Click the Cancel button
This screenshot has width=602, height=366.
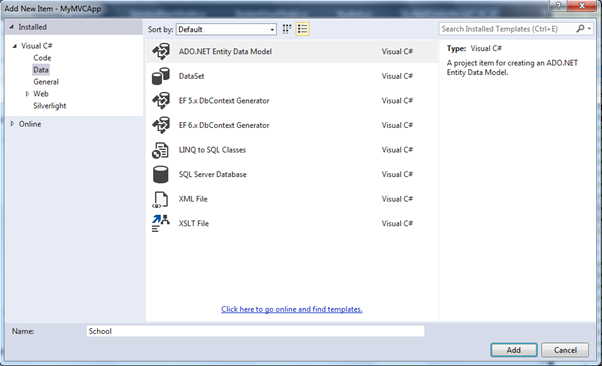click(x=565, y=350)
